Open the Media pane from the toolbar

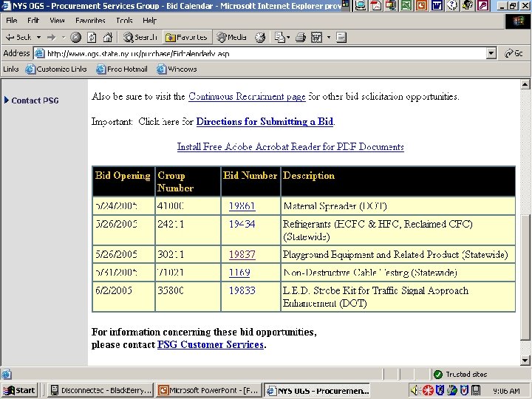pyautogui.click(x=232, y=38)
